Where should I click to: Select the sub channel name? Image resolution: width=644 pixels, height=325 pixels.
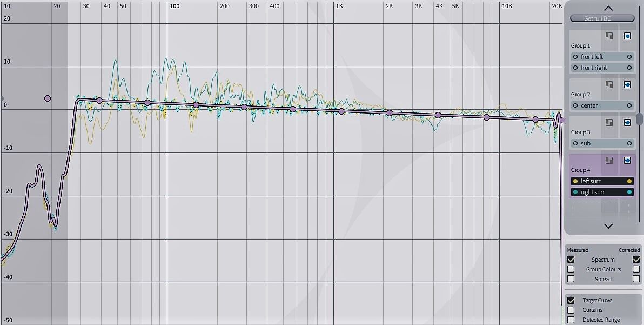(x=586, y=143)
